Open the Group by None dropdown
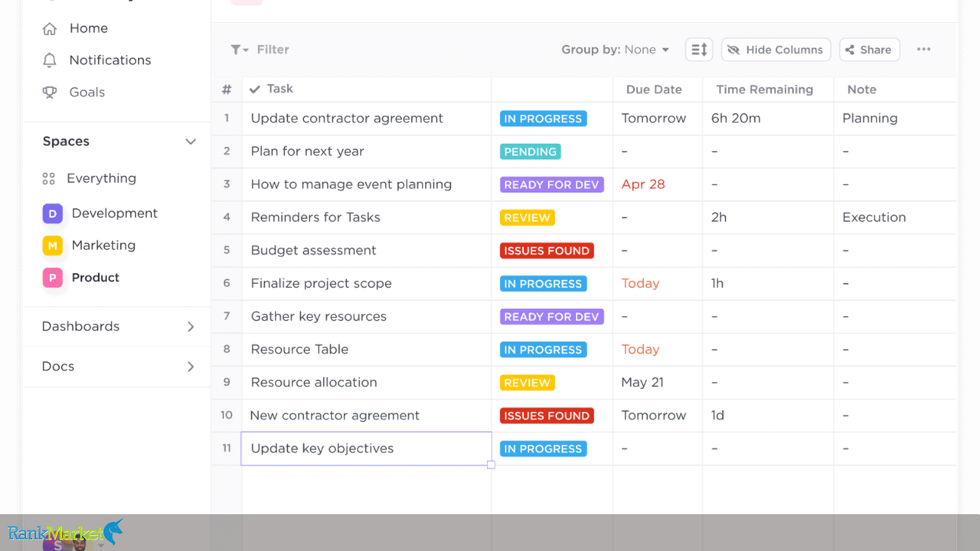 tap(616, 50)
